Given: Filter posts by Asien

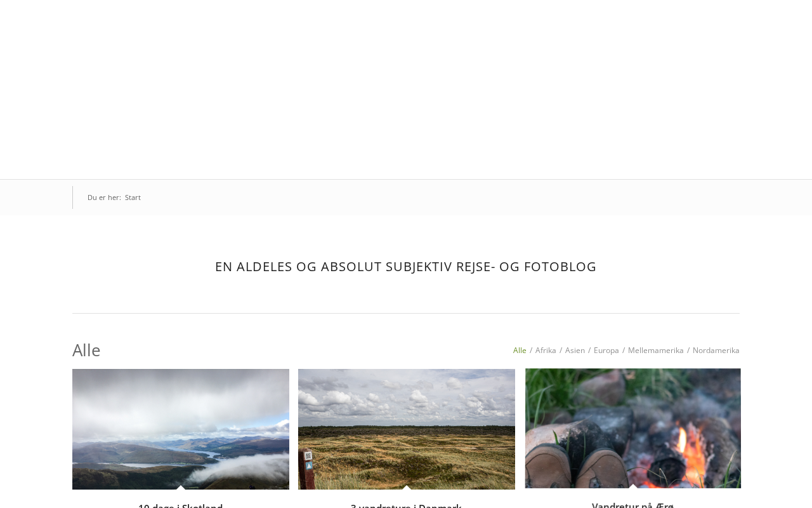Looking at the screenshot, I should click(x=575, y=351).
